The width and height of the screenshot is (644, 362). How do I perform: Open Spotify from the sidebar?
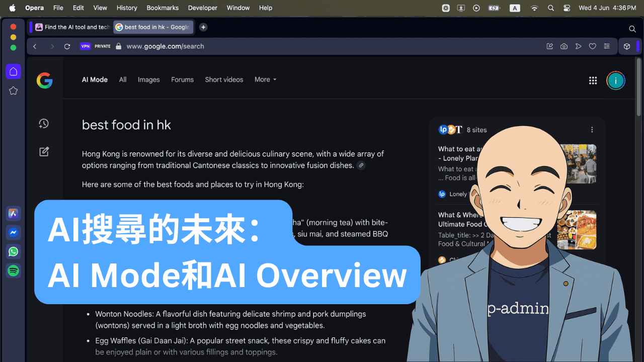click(13, 270)
